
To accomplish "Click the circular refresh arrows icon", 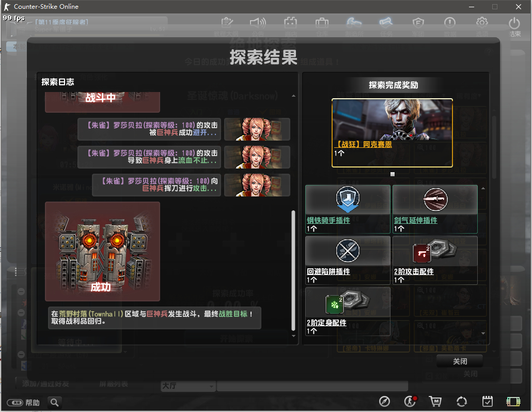I will click(461, 402).
